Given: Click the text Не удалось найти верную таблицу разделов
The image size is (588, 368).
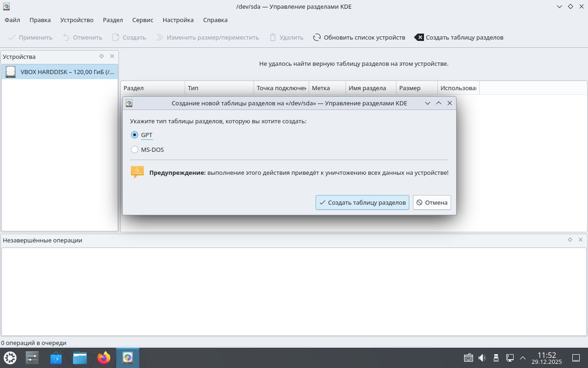Looking at the screenshot, I should coord(354,63).
